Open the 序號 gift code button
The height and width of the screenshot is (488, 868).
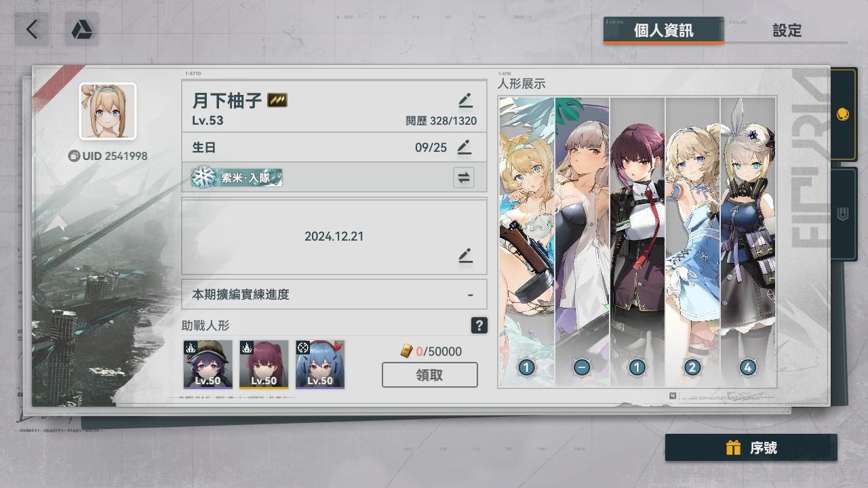pos(751,448)
